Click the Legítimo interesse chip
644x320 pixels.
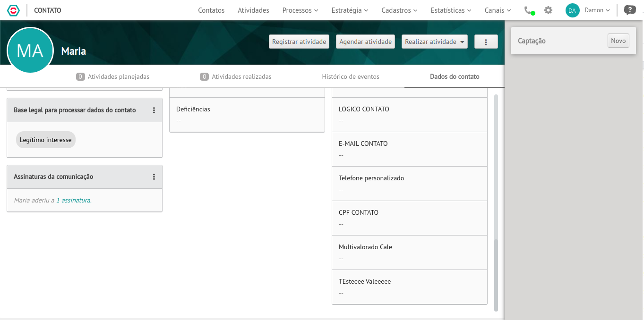tap(46, 140)
